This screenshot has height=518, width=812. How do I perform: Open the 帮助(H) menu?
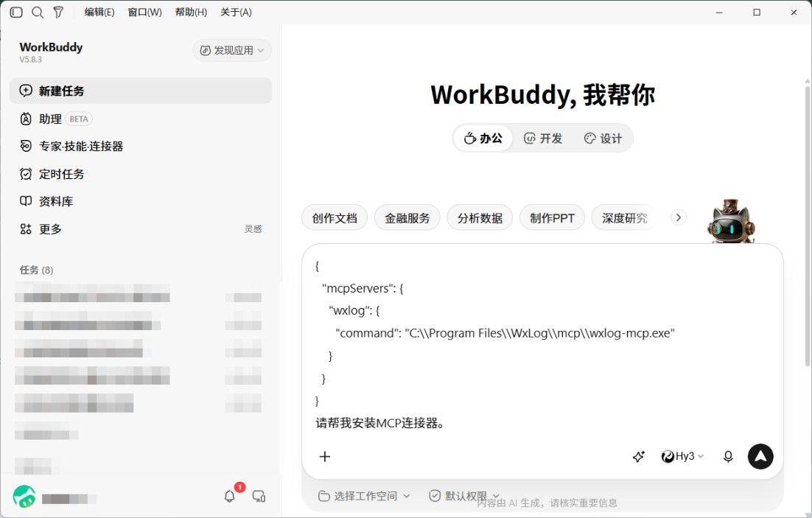191,12
